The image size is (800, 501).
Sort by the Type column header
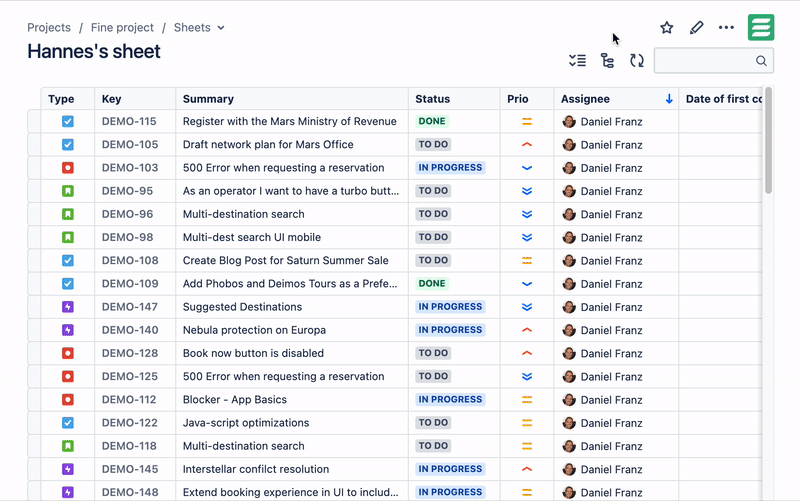tap(61, 99)
